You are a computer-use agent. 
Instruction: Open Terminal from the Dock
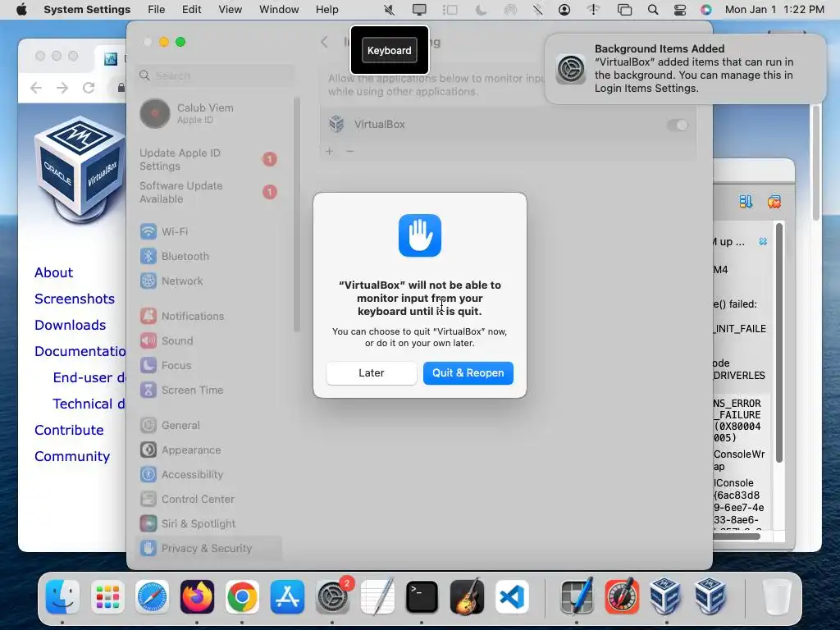[422, 596]
